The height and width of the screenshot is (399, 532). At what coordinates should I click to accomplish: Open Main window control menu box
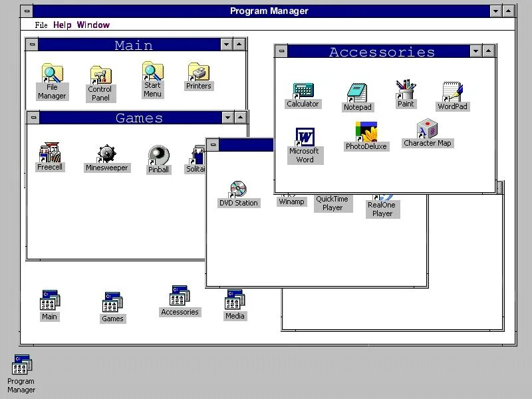(x=32, y=44)
